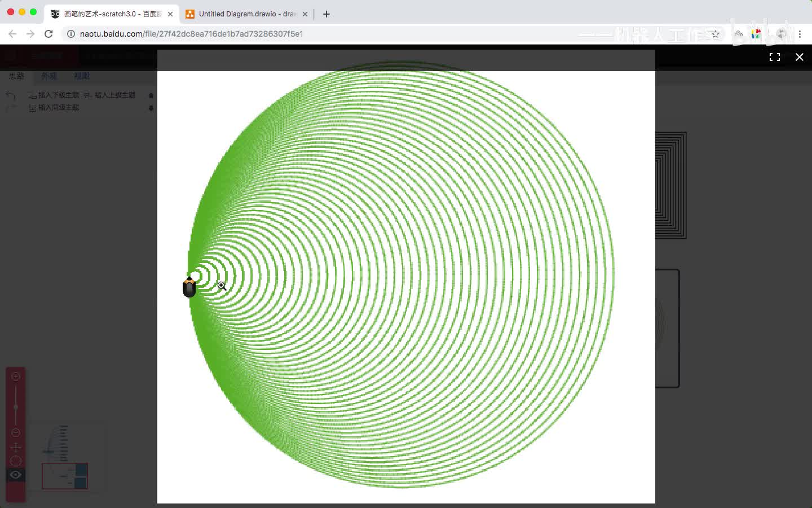Click 插入下级主题 to insert child topic
The width and height of the screenshot is (812, 508).
click(54, 95)
